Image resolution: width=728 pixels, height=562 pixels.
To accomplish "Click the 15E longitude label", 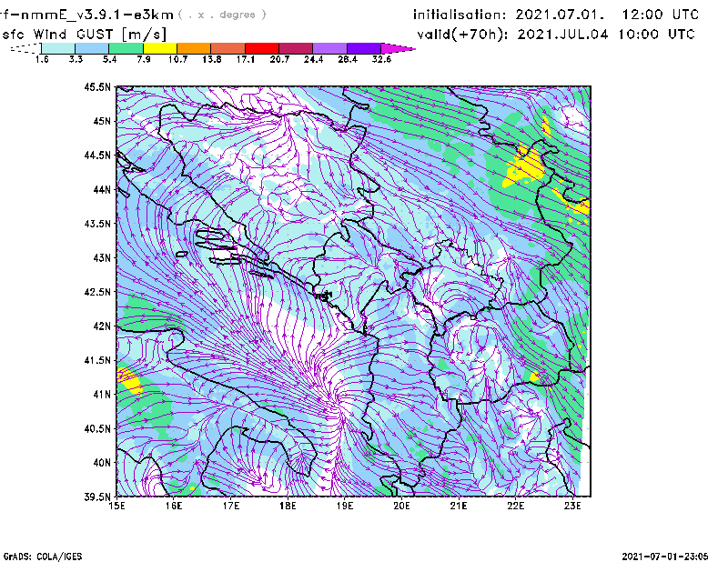I will tap(116, 506).
